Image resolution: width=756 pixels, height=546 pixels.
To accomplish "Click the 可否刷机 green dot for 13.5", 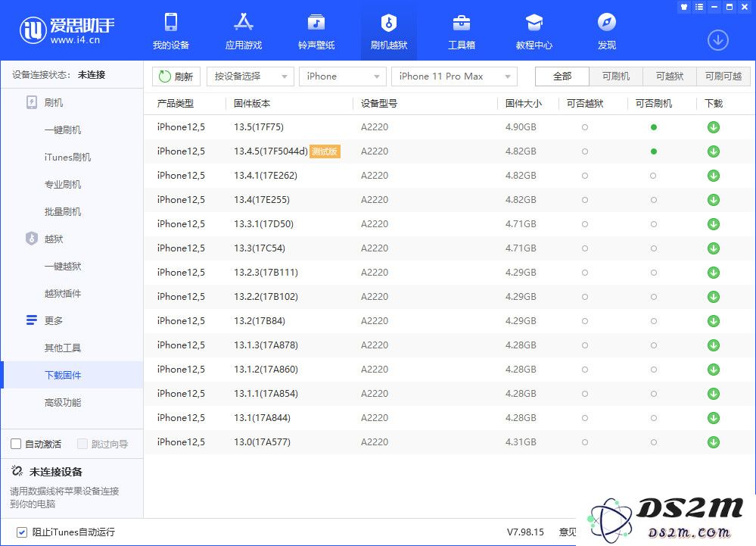I will pyautogui.click(x=653, y=127).
